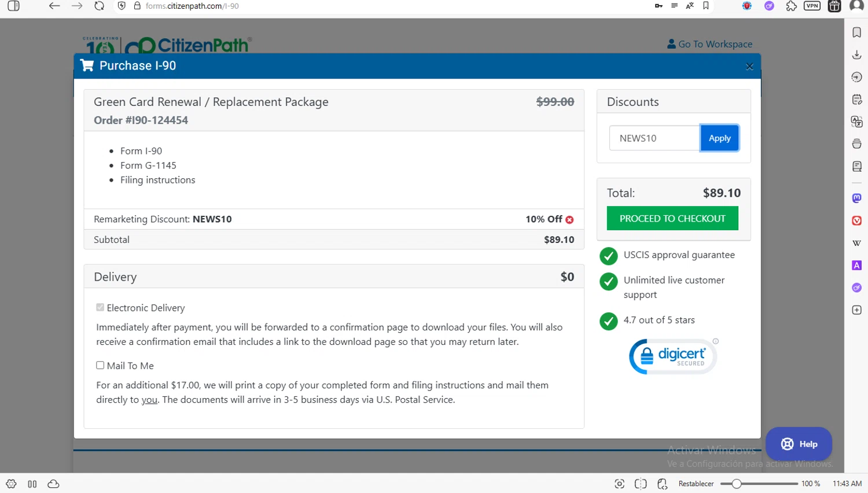
Task: Open Reading List panel in sidebar
Action: click(857, 167)
